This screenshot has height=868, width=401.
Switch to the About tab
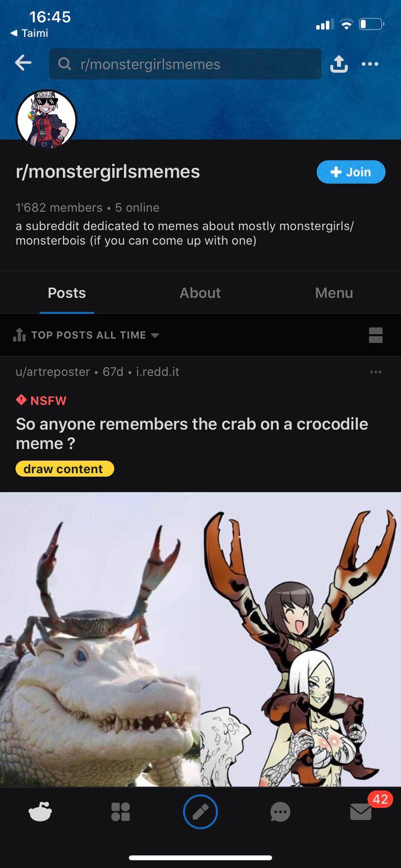[x=200, y=293]
